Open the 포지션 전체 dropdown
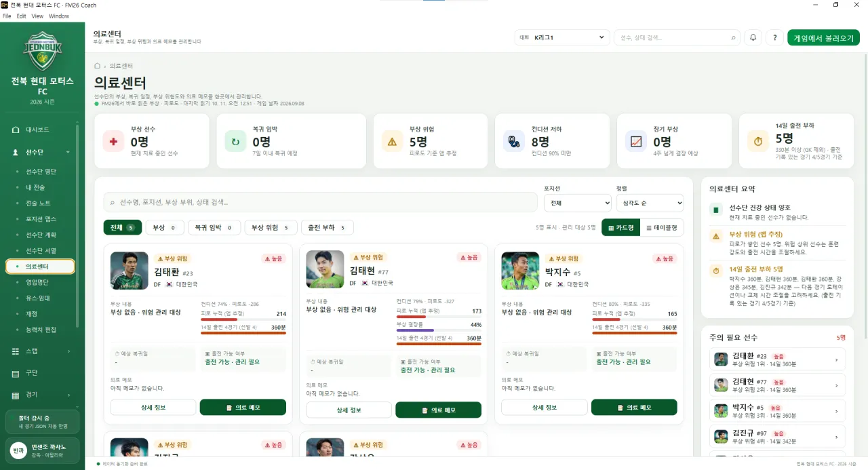 pos(578,202)
